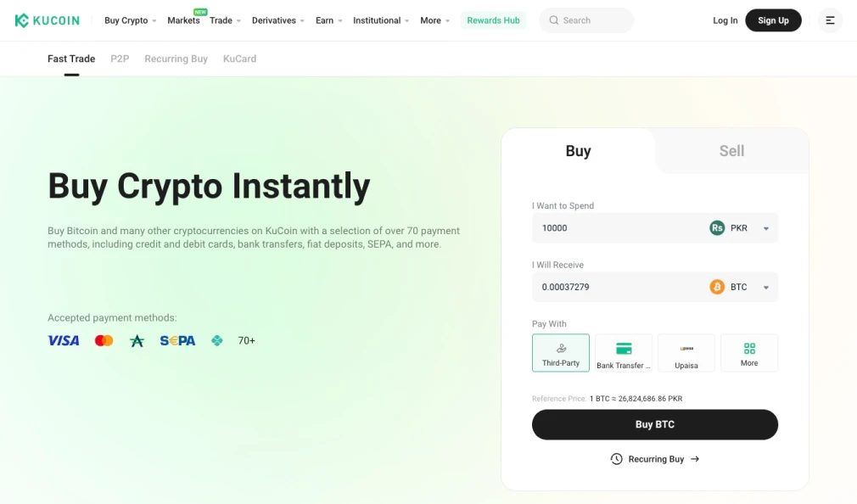The image size is (857, 504).
Task: Select the Visa payment icon
Action: pos(63,340)
